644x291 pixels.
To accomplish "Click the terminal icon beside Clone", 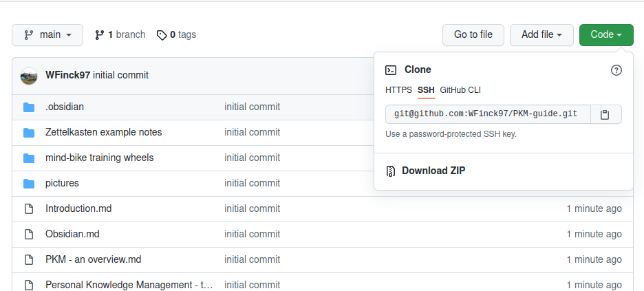I will 391,70.
